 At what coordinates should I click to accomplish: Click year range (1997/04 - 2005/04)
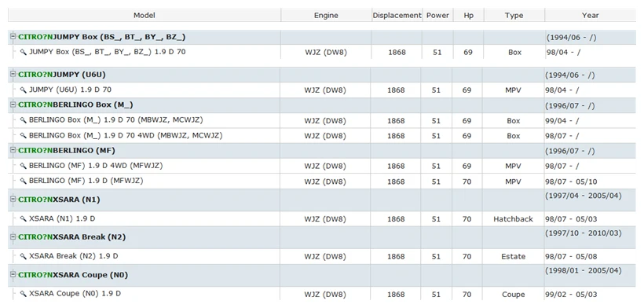click(584, 196)
